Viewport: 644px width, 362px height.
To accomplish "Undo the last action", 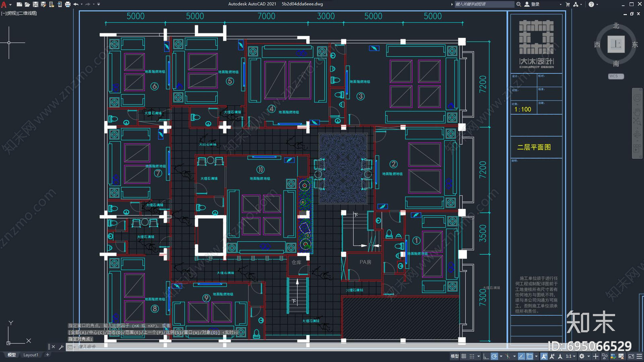I will click(x=76, y=4).
